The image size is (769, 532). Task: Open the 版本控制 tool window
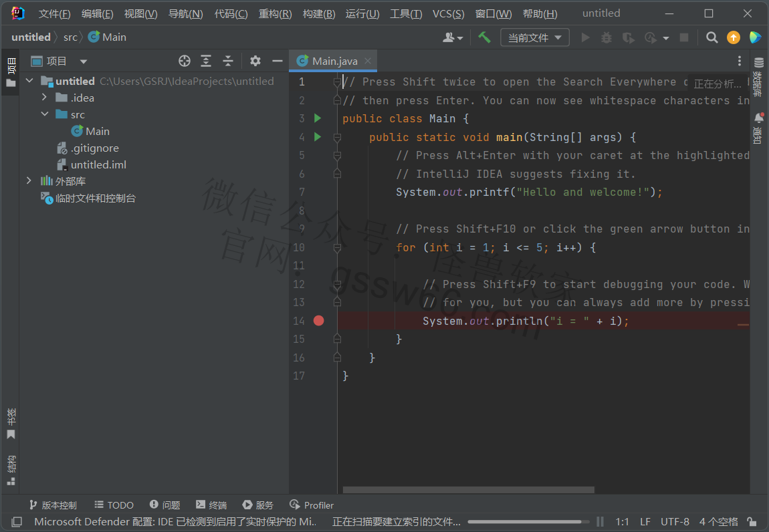point(53,505)
